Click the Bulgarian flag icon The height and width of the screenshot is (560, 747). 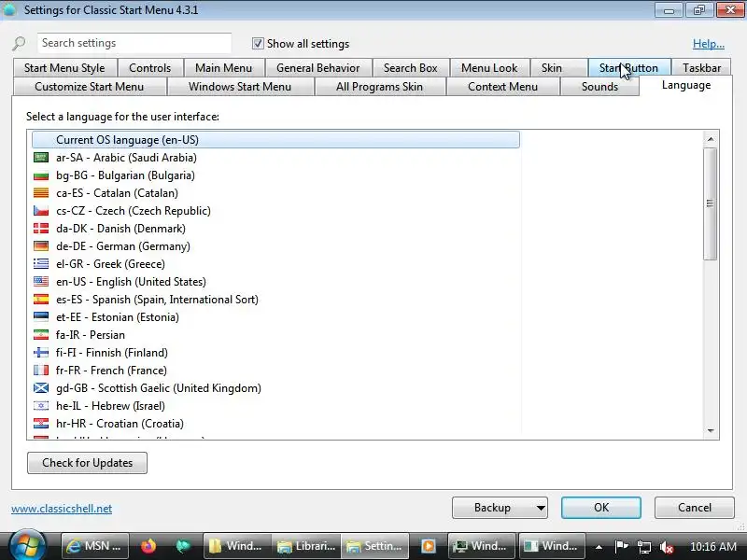pos(41,175)
